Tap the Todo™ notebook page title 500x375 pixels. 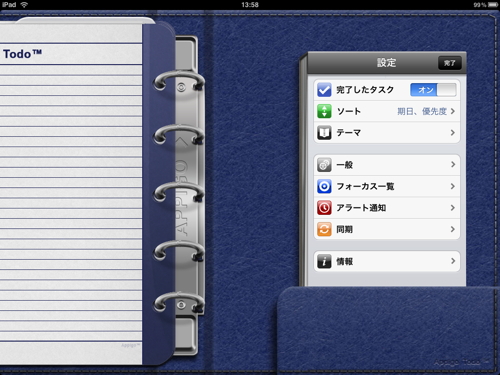pos(22,54)
